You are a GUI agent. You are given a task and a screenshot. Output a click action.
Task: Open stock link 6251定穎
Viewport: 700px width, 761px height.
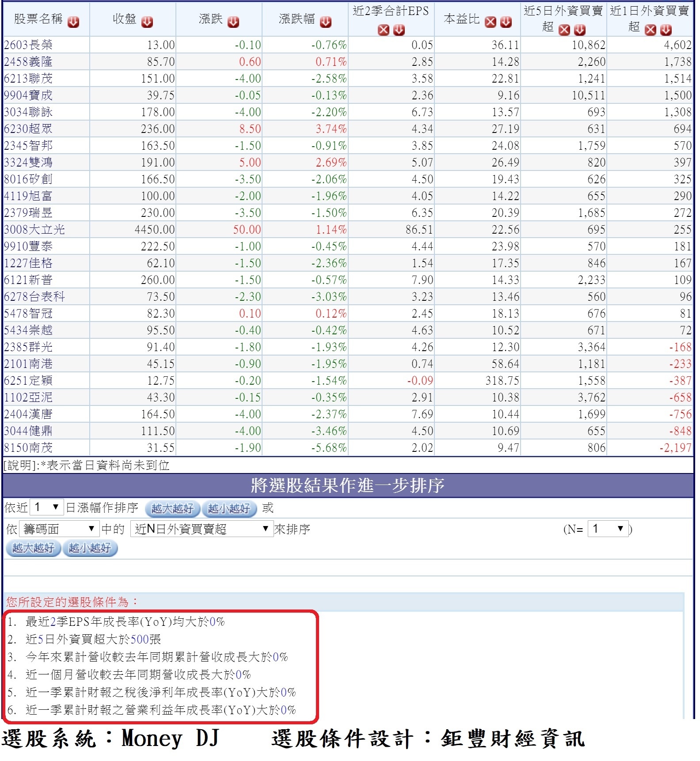[28, 380]
